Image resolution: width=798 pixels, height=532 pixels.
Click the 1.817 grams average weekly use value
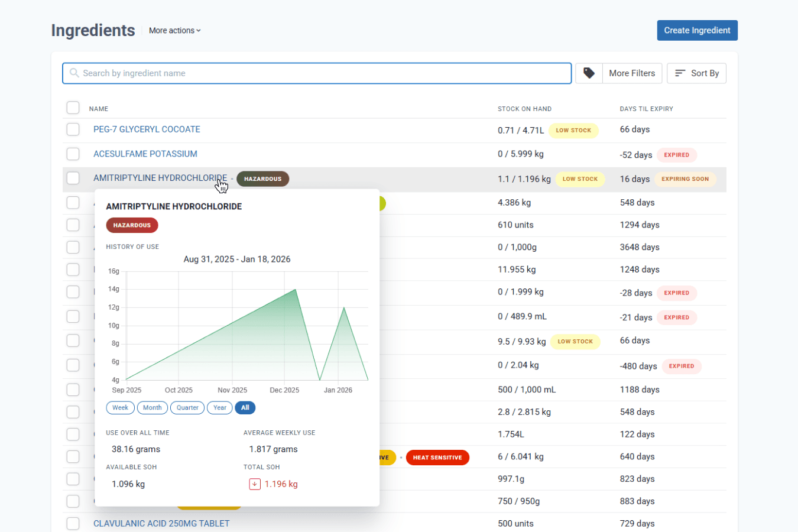[273, 449]
